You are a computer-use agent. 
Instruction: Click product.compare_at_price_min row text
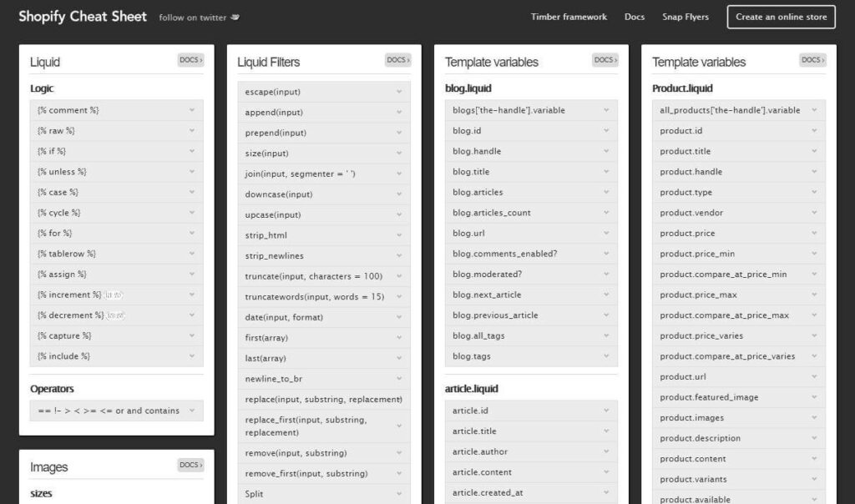pos(723,275)
